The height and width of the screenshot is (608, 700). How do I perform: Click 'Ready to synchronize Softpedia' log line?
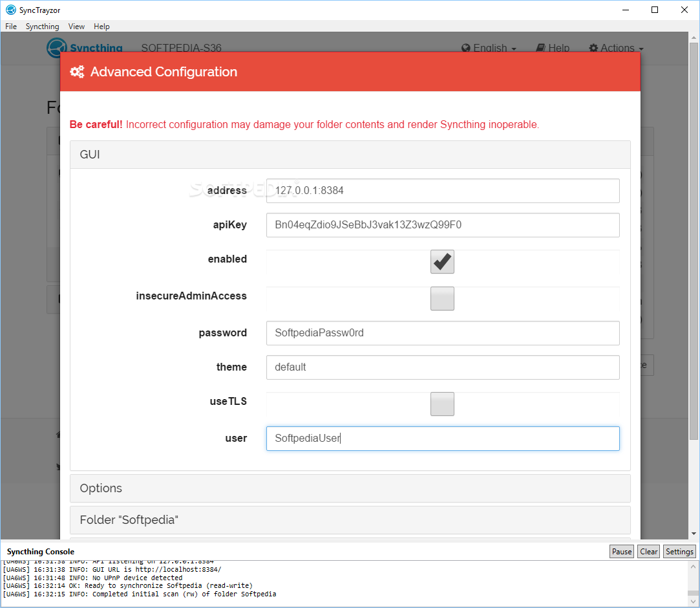click(128, 585)
